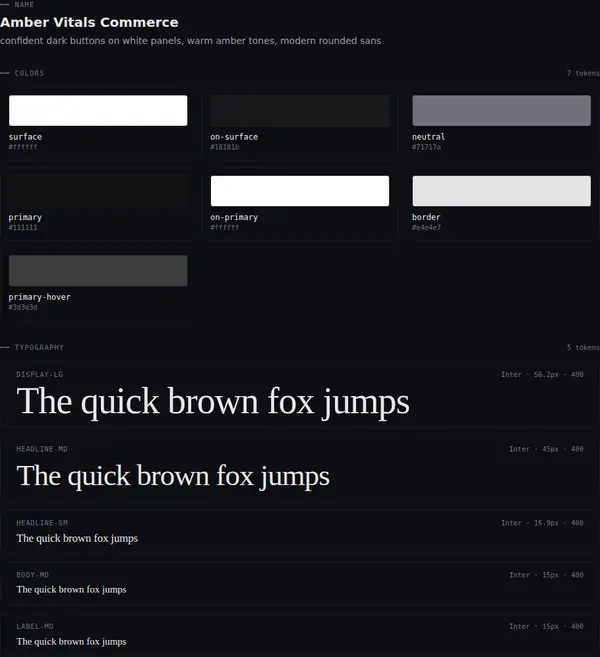600x657 pixels.
Task: Click the '#71717a' hex value
Action: click(x=426, y=147)
